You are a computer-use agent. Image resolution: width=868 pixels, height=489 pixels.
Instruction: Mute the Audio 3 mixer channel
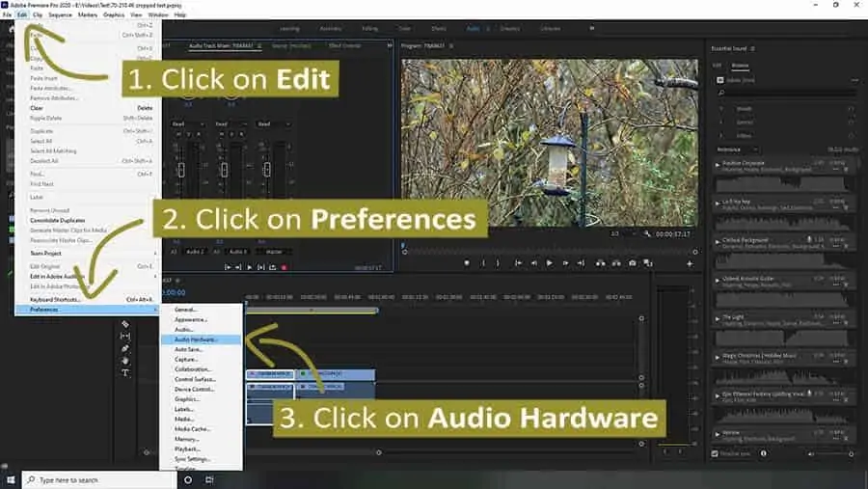(222, 135)
